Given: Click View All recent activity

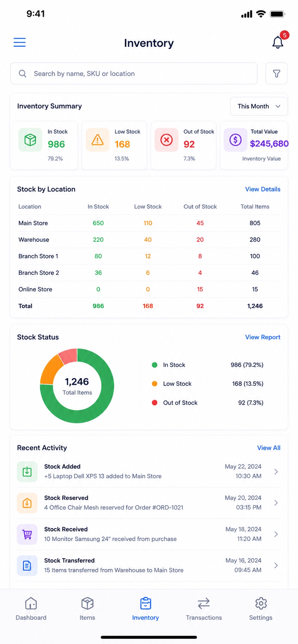Looking at the screenshot, I should click(x=269, y=448).
